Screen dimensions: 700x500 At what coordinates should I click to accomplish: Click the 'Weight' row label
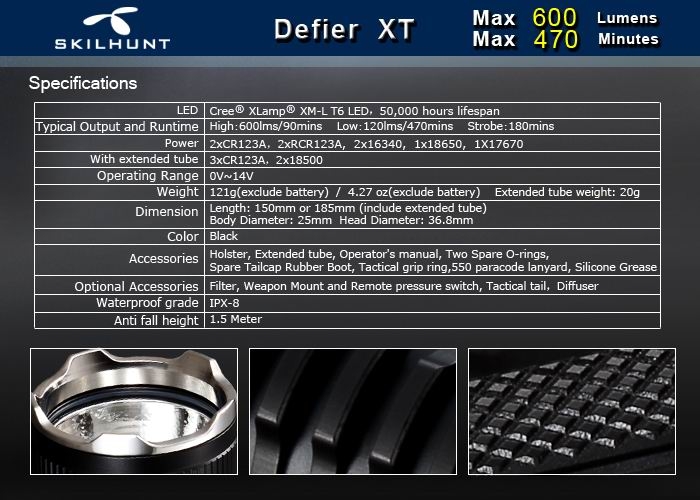point(178,192)
